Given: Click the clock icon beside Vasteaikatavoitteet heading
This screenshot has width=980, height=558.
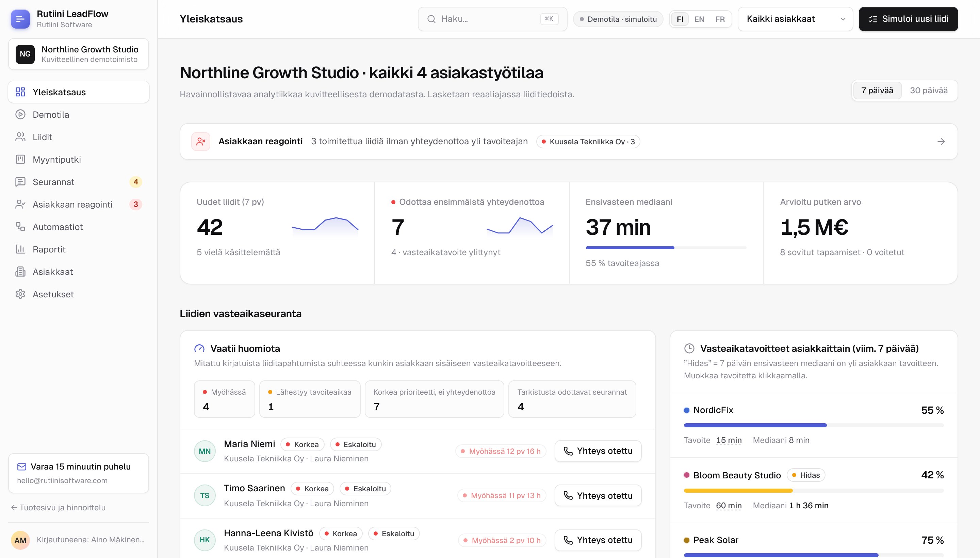Looking at the screenshot, I should coord(689,348).
